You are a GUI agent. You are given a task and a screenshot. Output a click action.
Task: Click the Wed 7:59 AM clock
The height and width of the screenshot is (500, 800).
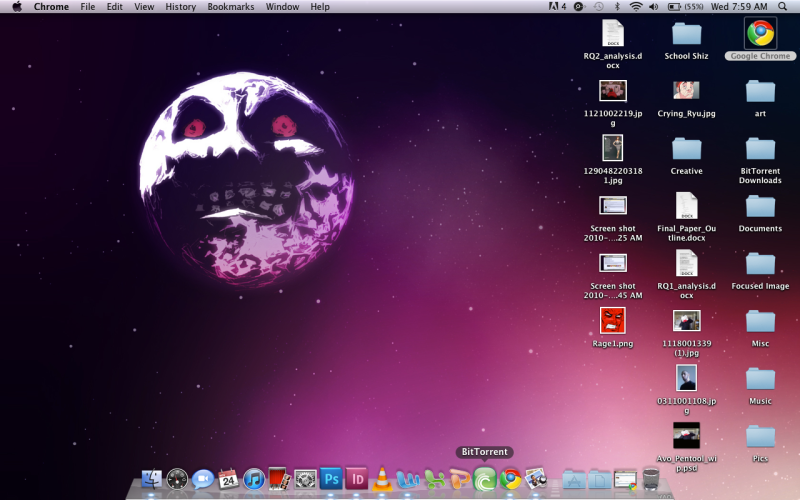[x=739, y=7]
